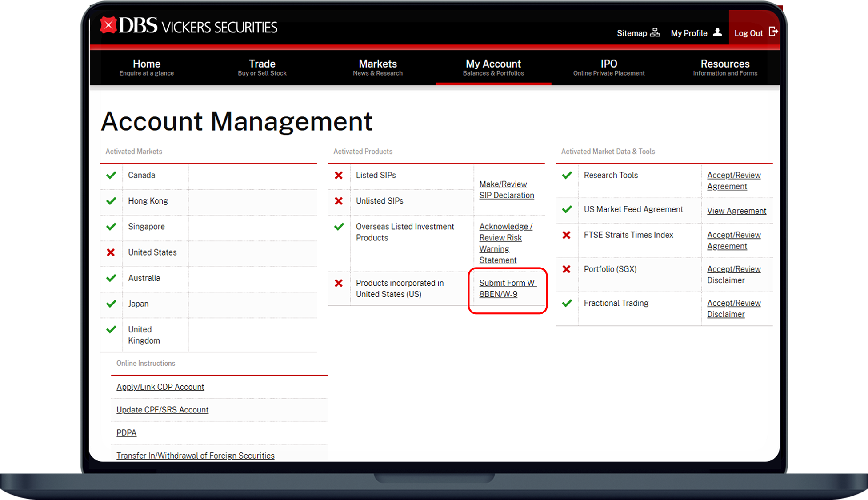The width and height of the screenshot is (868, 500).
Task: Open the My Profile link
Action: (x=689, y=33)
